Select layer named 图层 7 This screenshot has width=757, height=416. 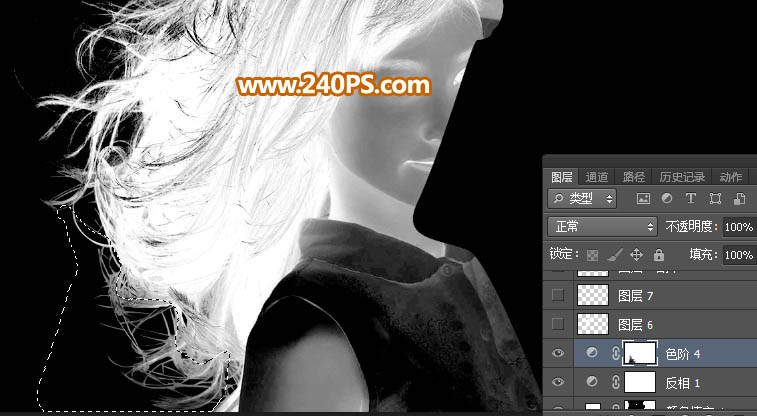(x=635, y=296)
